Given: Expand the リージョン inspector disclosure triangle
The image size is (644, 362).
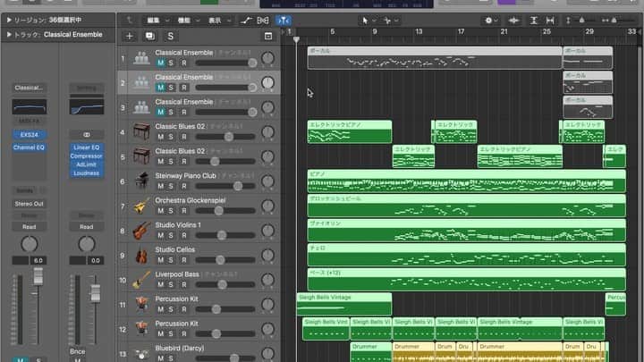Looking at the screenshot, I should pos(9,20).
